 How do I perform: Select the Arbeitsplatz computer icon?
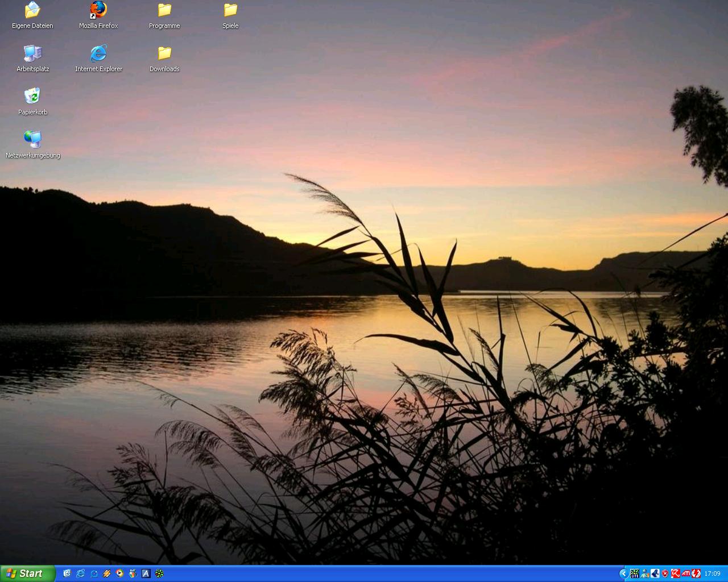pos(32,53)
